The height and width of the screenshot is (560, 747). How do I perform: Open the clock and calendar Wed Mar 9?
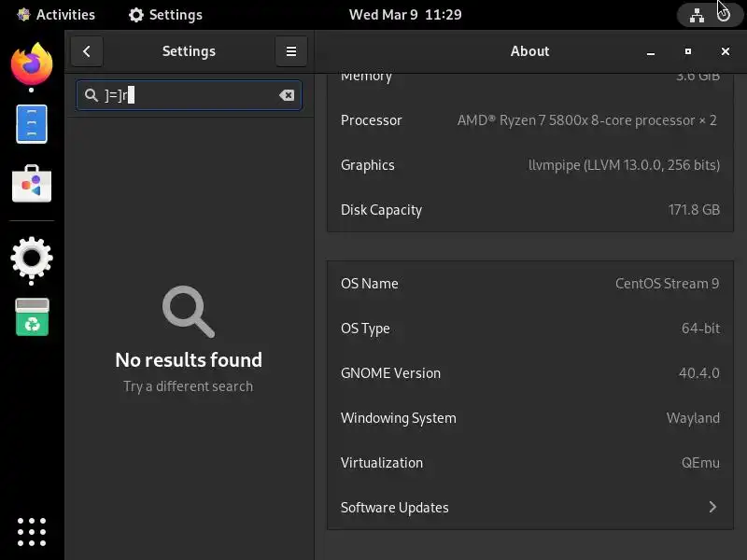pos(405,15)
